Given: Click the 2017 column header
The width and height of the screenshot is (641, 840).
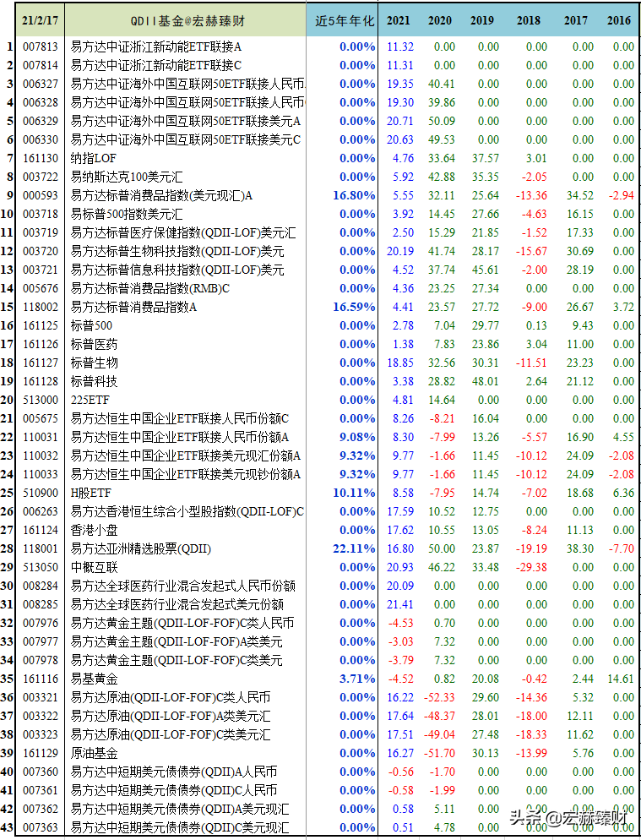Looking at the screenshot, I should click(x=576, y=20).
